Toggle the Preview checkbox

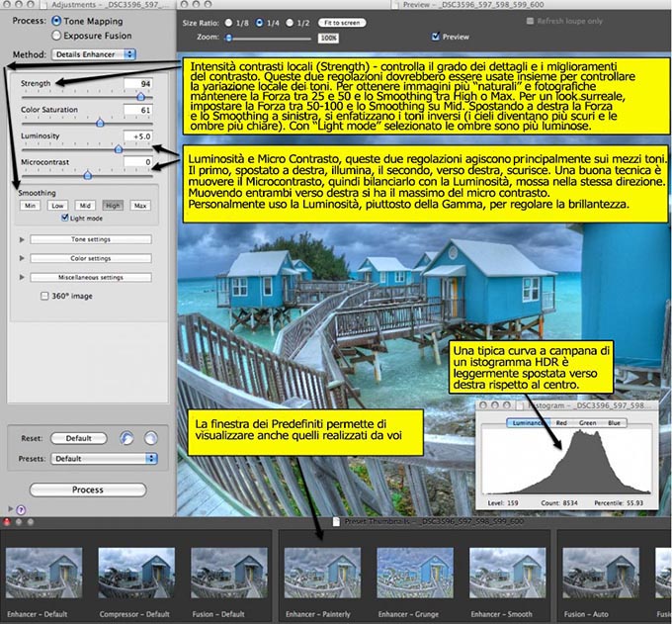pyautogui.click(x=436, y=37)
